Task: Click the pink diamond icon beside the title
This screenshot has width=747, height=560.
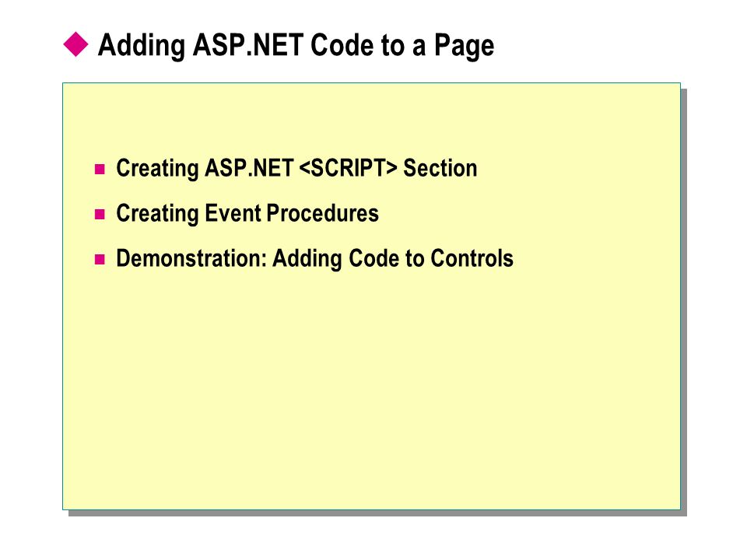Action: pyautogui.click(x=75, y=44)
